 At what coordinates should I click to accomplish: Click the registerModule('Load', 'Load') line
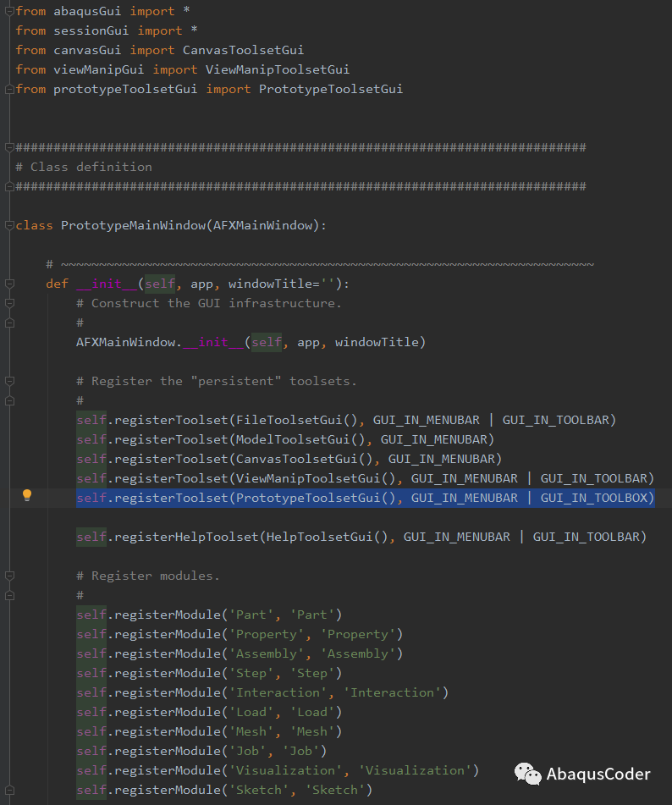pos(209,713)
